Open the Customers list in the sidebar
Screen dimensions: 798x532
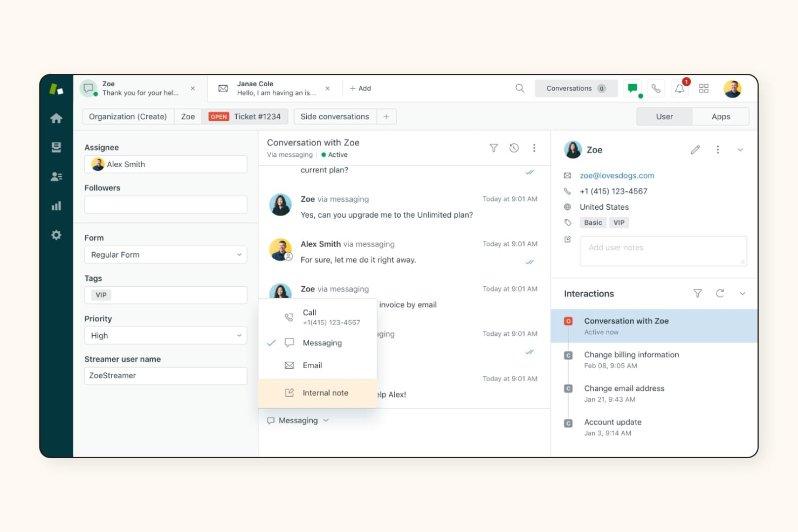coord(56,176)
